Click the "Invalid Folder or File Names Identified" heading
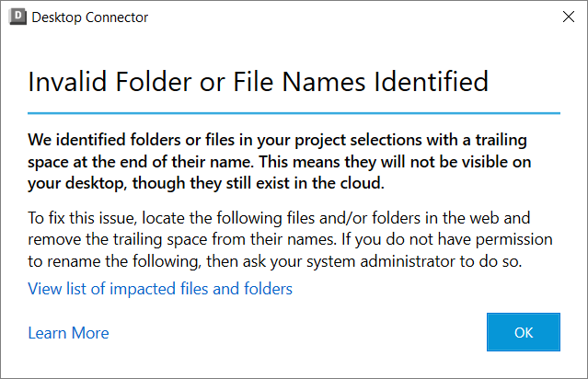This screenshot has width=588, height=379. click(258, 81)
